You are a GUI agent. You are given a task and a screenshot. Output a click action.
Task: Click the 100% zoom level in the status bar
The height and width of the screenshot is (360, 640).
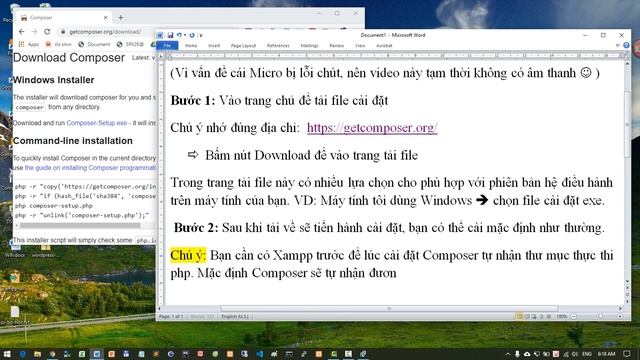pyautogui.click(x=562, y=317)
